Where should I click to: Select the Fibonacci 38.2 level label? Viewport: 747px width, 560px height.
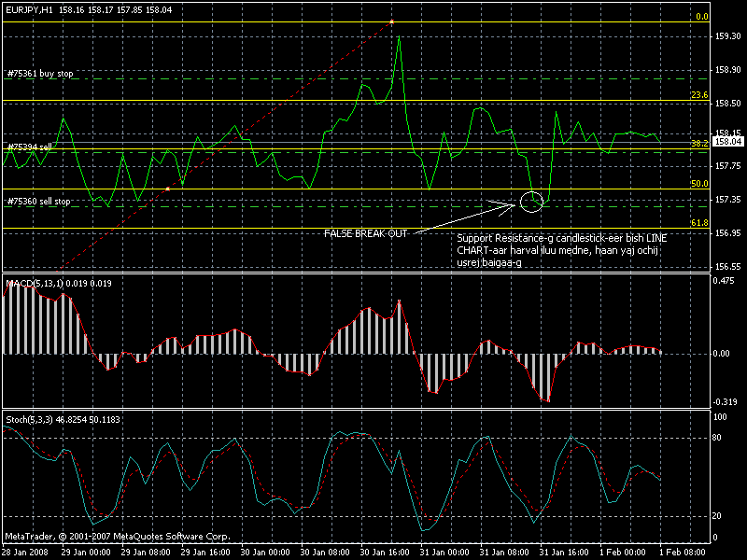point(699,144)
